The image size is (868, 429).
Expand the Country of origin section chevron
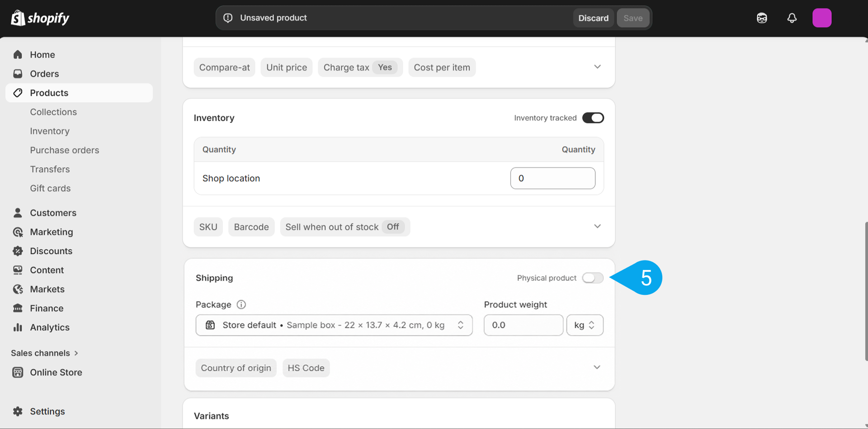[x=597, y=367]
